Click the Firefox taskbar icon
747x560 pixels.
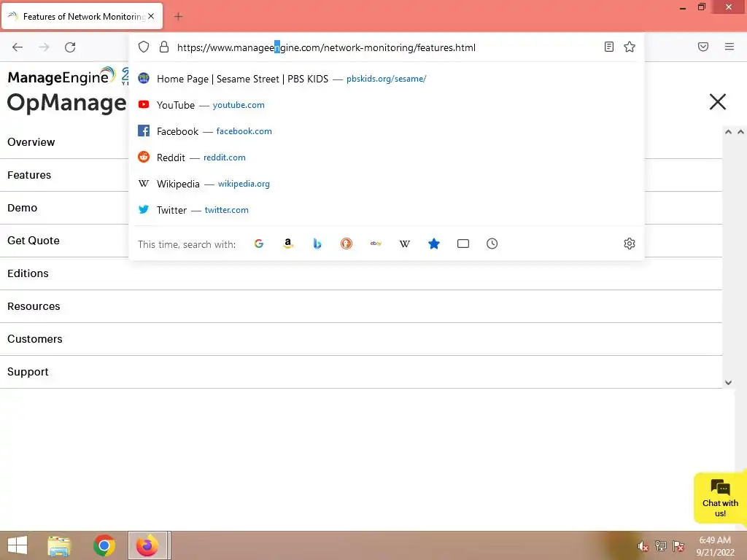[147, 545]
